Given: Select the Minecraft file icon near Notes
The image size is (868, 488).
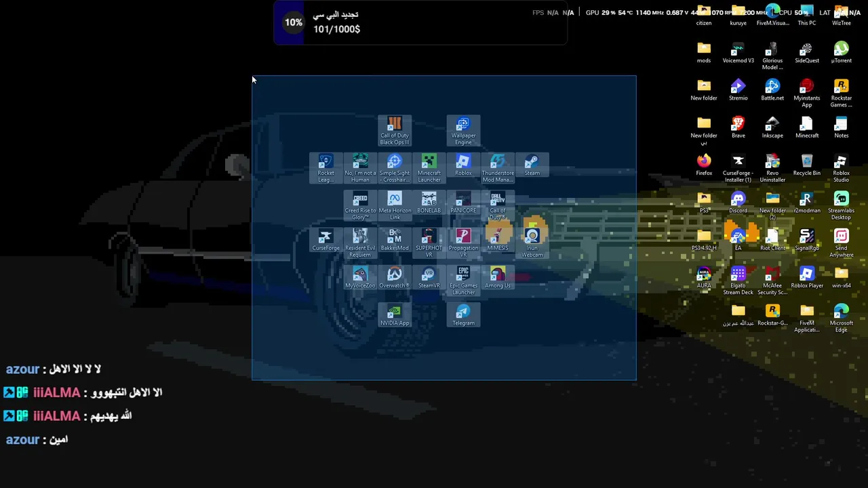Looking at the screenshot, I should (807, 127).
